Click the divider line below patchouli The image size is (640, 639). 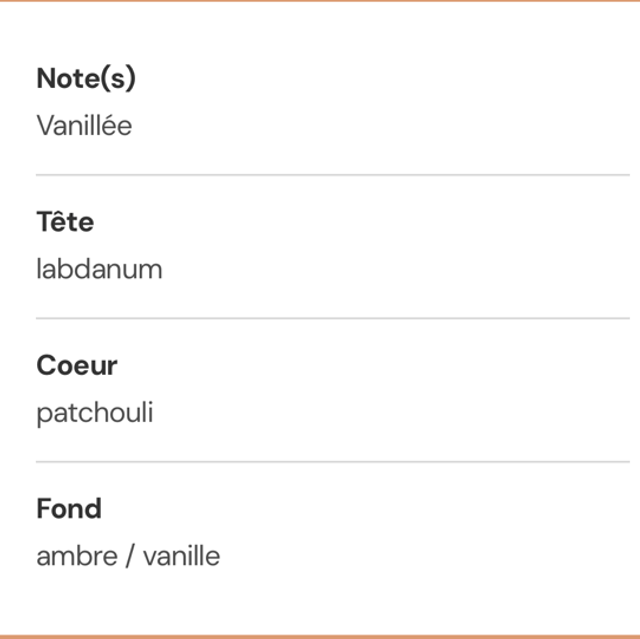pyautogui.click(x=333, y=462)
